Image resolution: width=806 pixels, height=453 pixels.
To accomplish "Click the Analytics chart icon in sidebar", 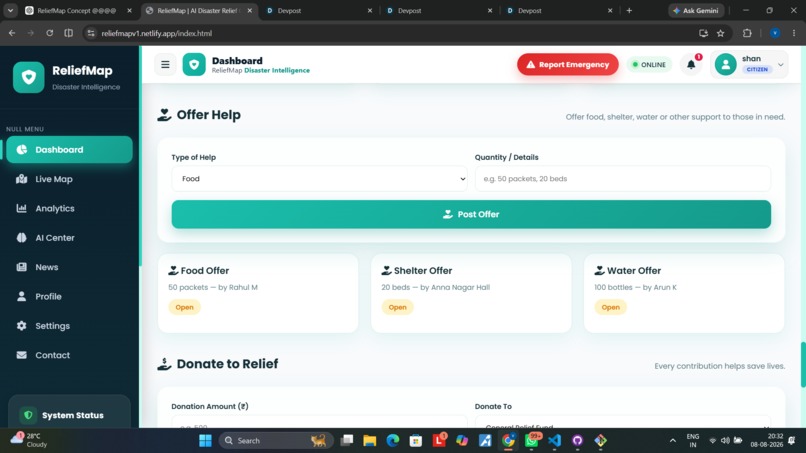I will pos(22,208).
